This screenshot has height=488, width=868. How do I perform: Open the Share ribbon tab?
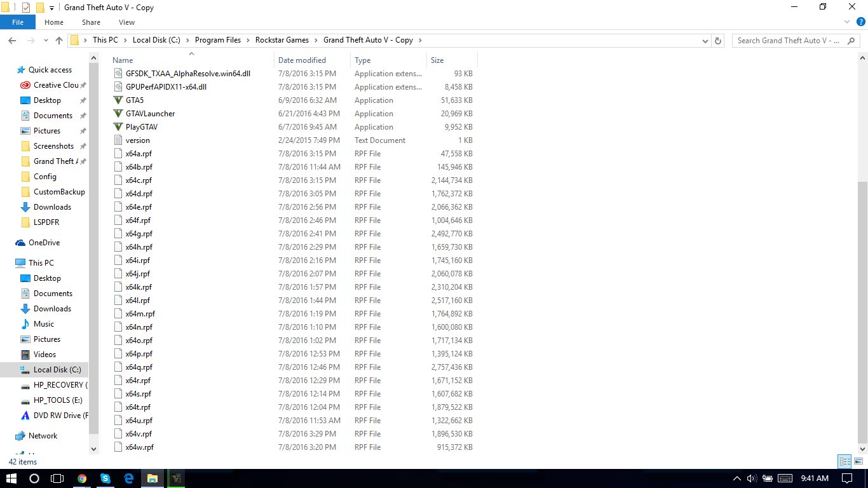pyautogui.click(x=91, y=22)
